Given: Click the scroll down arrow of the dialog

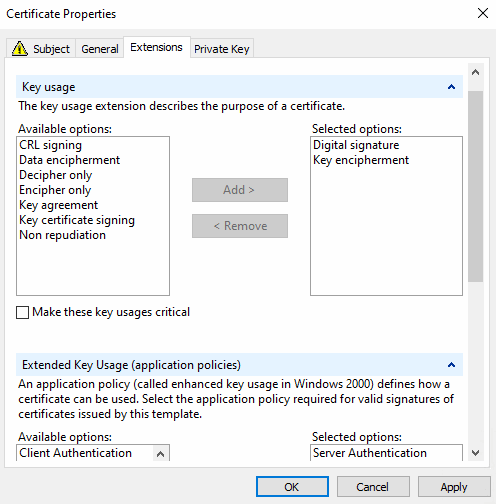Looking at the screenshot, I should tap(475, 453).
